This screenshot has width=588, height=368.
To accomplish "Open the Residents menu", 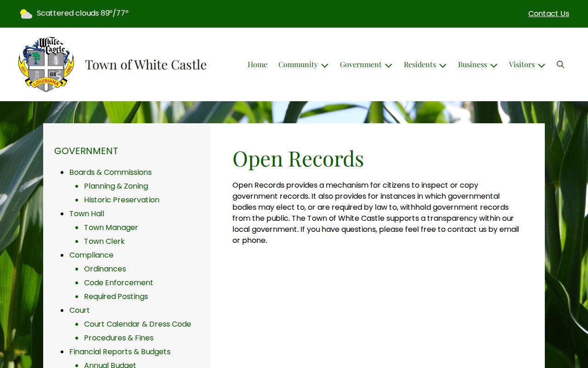I will click(420, 64).
